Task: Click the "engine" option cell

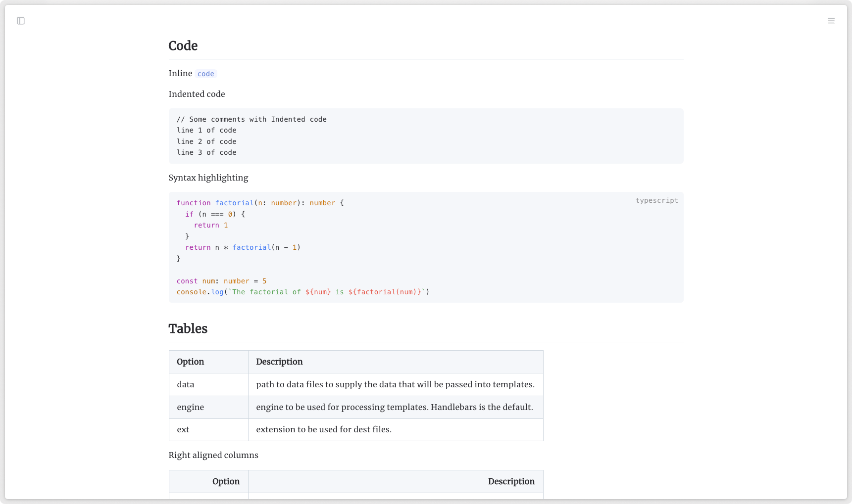Action: coord(191,407)
